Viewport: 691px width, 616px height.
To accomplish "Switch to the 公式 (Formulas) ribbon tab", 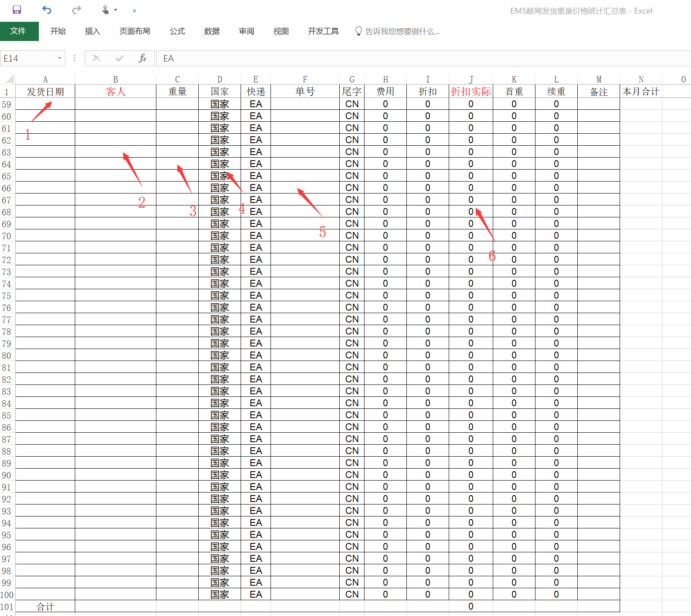I will pos(177,31).
